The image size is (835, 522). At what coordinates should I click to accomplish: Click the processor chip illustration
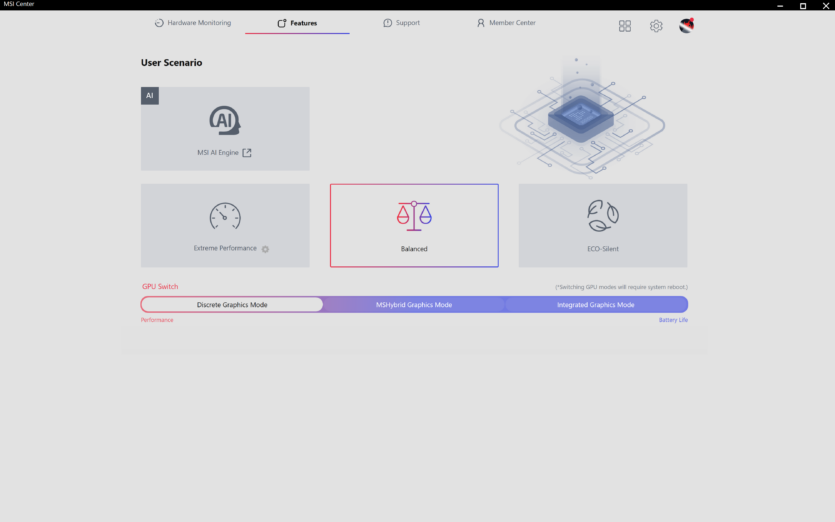coord(582,117)
